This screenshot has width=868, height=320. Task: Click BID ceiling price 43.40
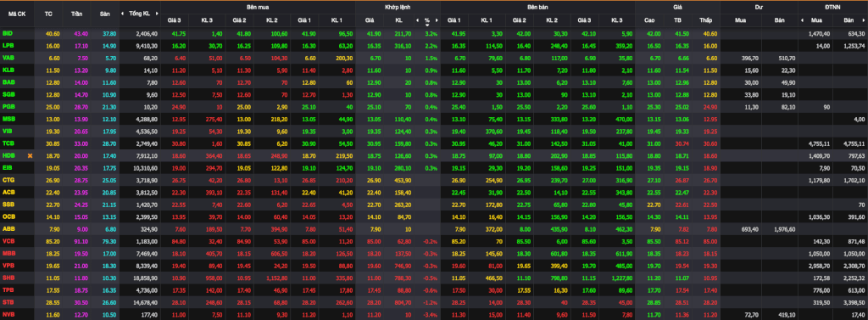pos(81,33)
